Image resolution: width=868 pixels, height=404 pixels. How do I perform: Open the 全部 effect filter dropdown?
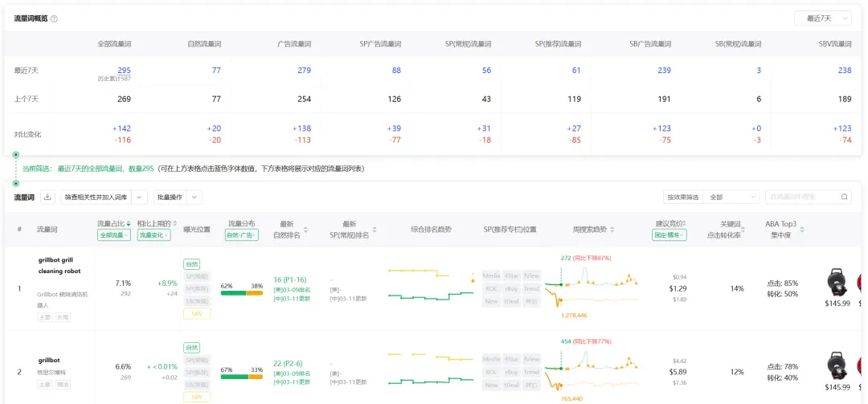pyautogui.click(x=731, y=197)
